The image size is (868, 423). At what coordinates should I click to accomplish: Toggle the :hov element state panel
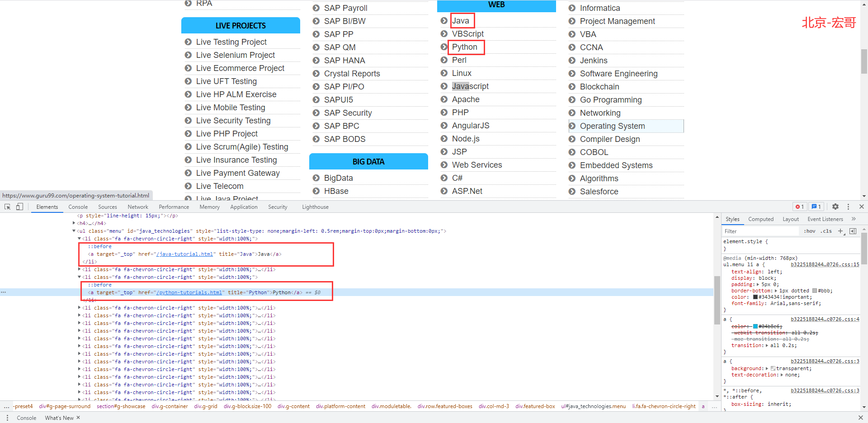point(810,231)
